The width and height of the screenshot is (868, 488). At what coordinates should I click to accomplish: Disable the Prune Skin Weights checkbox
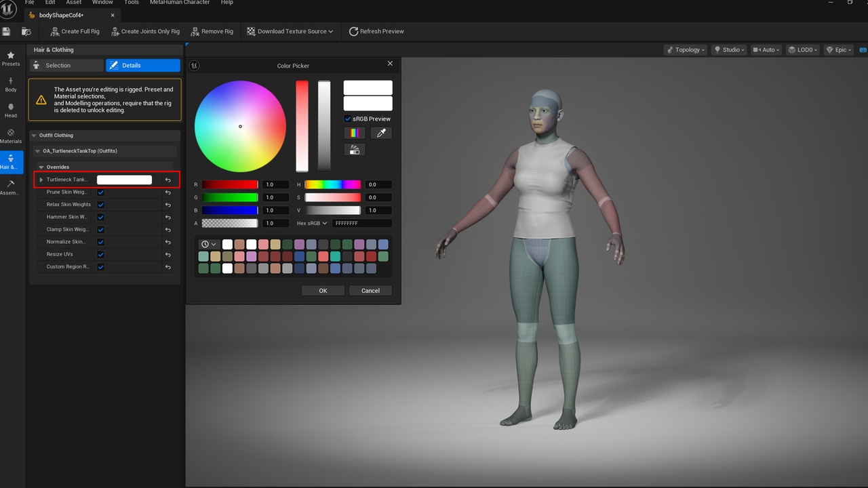tap(100, 192)
